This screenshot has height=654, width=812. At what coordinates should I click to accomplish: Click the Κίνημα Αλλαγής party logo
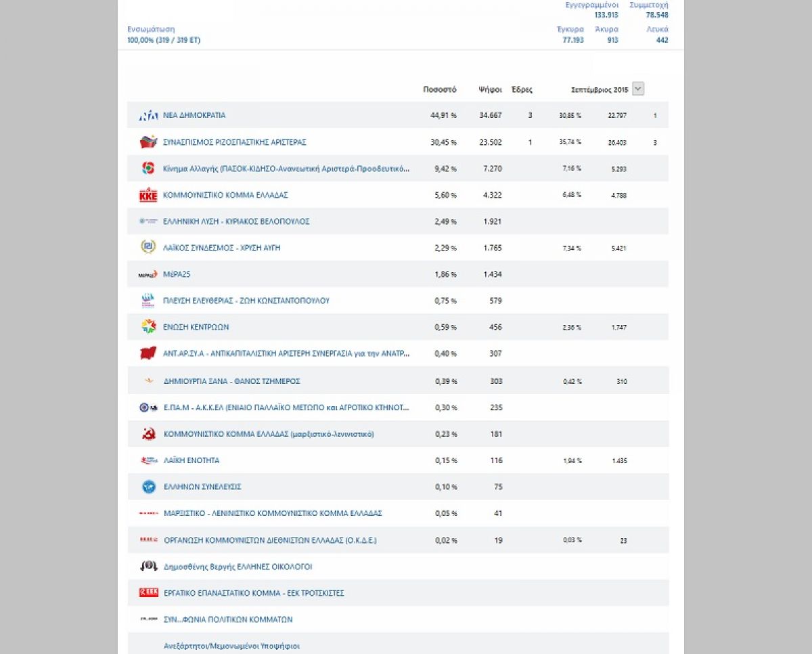(148, 169)
